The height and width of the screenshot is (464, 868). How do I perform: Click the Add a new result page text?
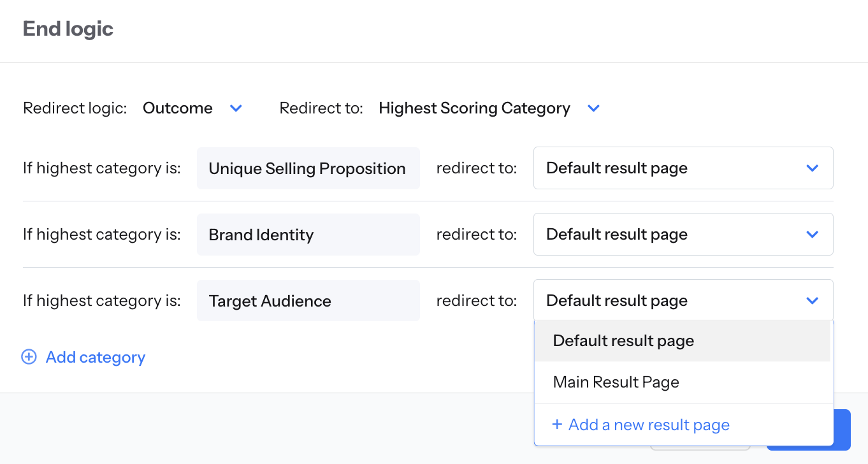649,424
